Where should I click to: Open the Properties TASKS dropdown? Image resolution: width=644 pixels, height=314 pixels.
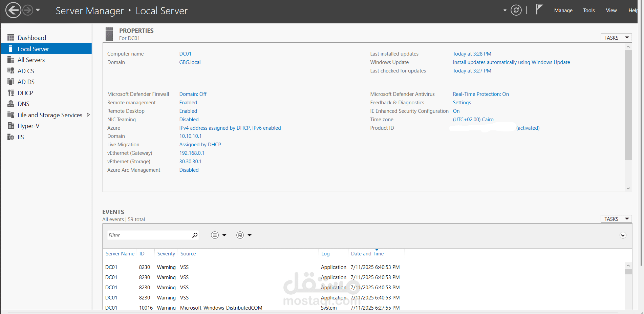pyautogui.click(x=616, y=38)
